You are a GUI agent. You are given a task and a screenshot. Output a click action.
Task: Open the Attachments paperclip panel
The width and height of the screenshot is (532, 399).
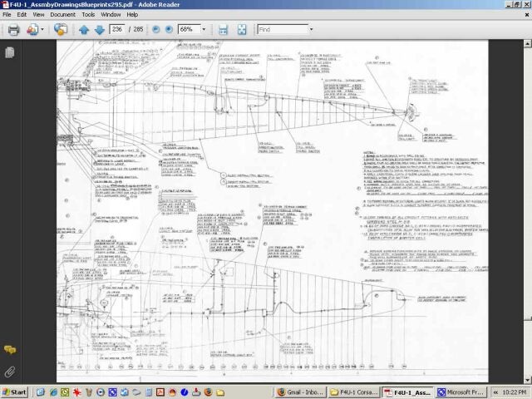pos(10,372)
